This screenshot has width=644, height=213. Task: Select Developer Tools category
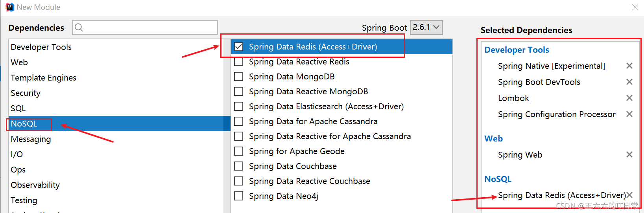pyautogui.click(x=116, y=47)
